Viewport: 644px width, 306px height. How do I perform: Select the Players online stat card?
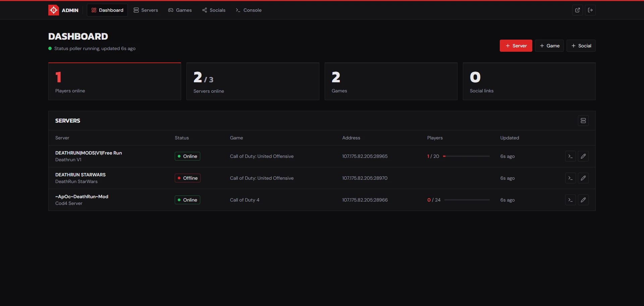pyautogui.click(x=115, y=81)
